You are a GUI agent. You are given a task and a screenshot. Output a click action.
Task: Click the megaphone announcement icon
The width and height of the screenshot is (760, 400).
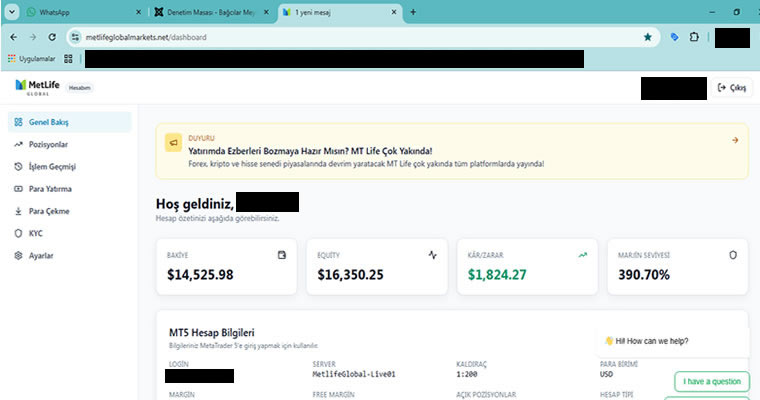173,143
